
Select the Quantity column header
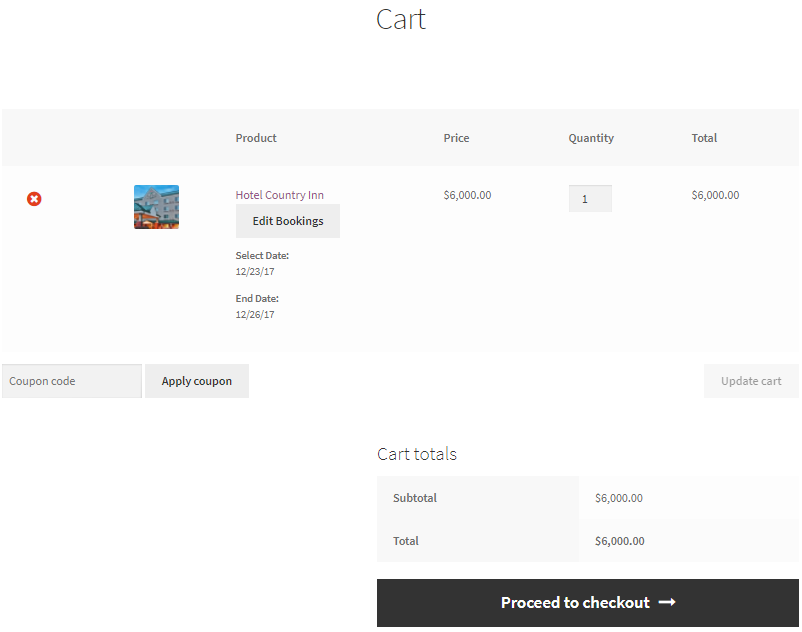[591, 138]
